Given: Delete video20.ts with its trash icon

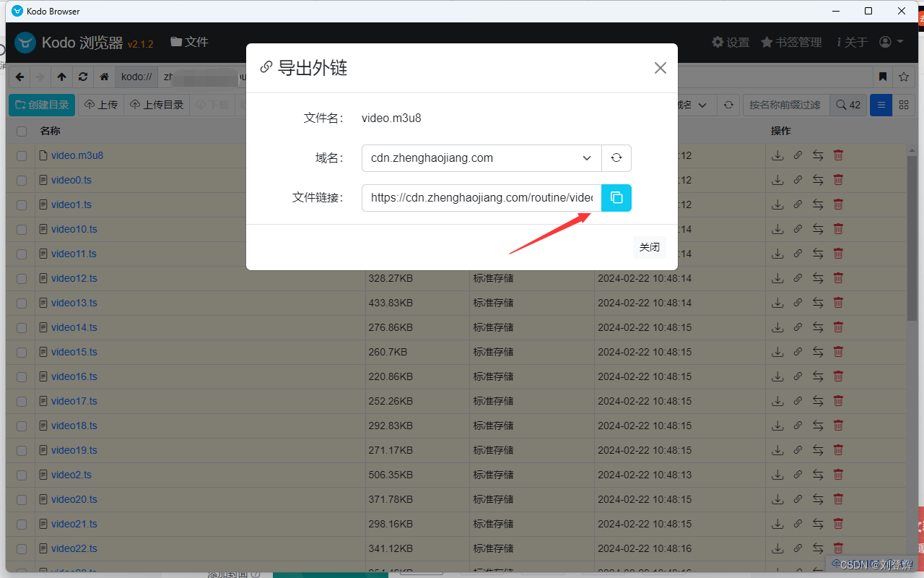Looking at the screenshot, I should click(x=838, y=499).
